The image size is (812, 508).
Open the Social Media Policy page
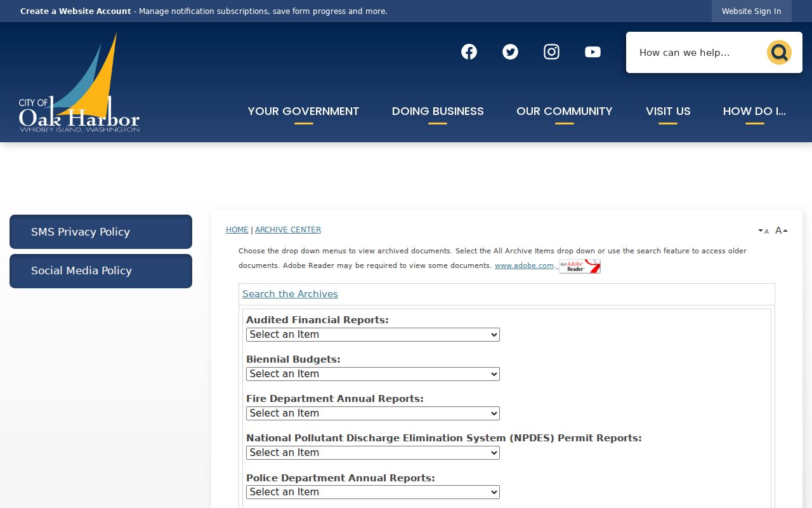(101, 271)
